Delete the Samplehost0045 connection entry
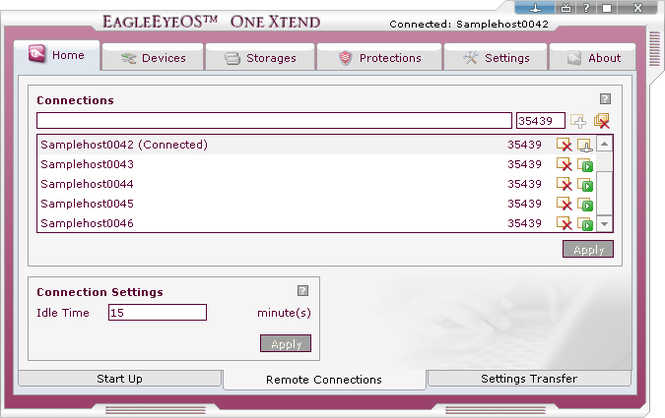The image size is (665, 418). click(564, 204)
